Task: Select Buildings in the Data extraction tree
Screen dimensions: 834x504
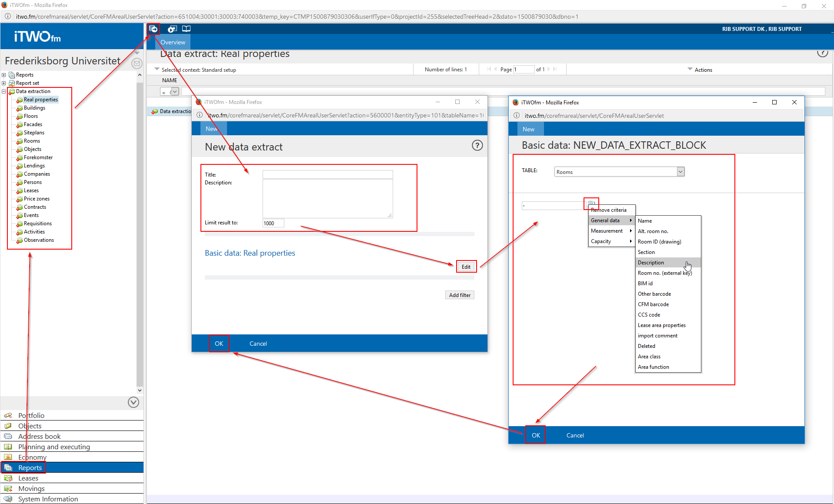Action: pyautogui.click(x=34, y=108)
